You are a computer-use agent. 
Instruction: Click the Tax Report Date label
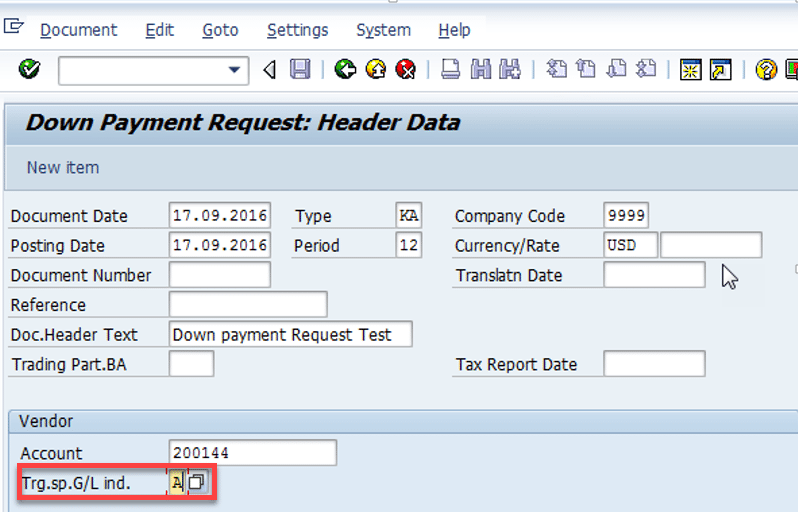pyautogui.click(x=516, y=364)
